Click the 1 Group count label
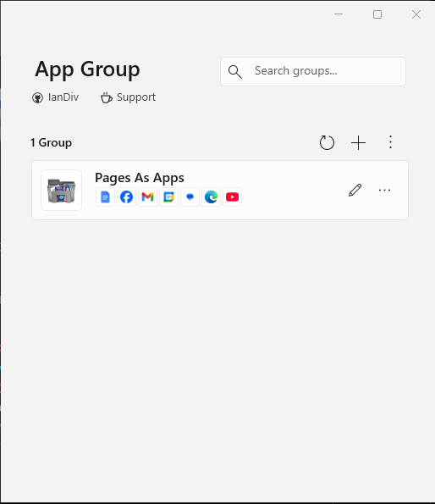Image resolution: width=435 pixels, height=504 pixels. click(51, 142)
